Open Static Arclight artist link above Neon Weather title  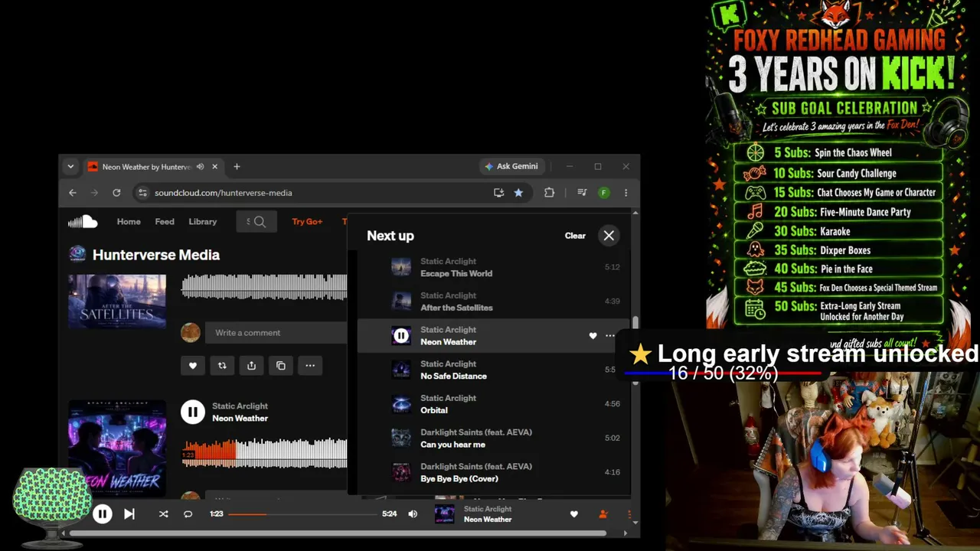click(x=240, y=406)
